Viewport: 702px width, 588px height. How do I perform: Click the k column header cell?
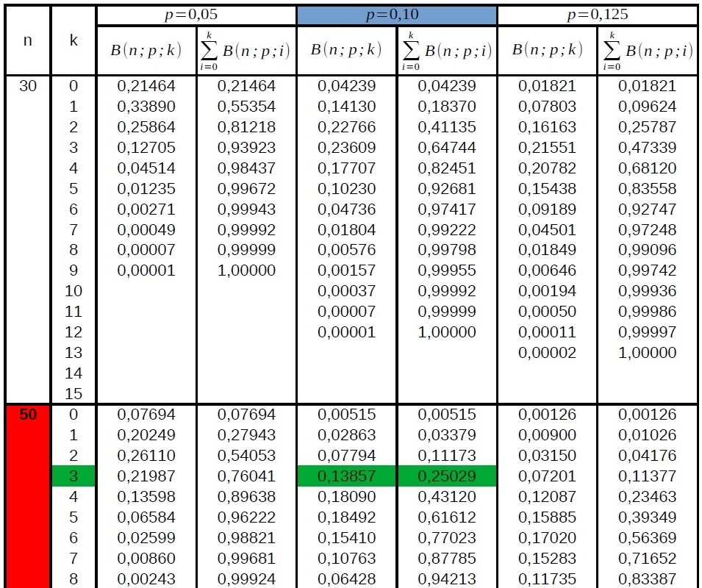click(x=74, y=40)
